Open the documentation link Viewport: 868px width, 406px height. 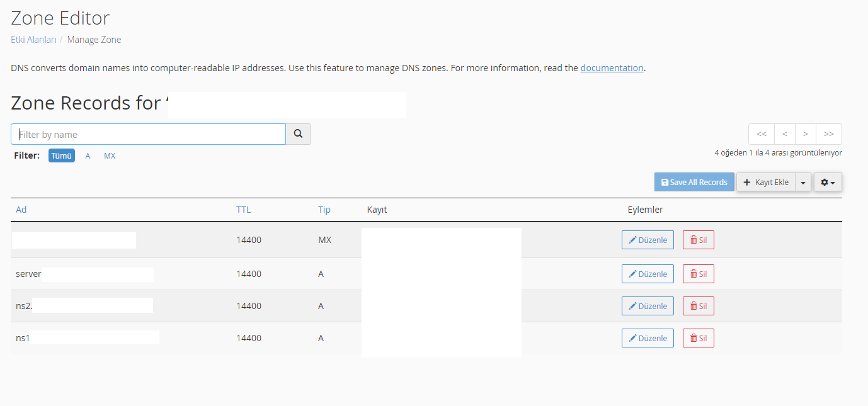(612, 68)
